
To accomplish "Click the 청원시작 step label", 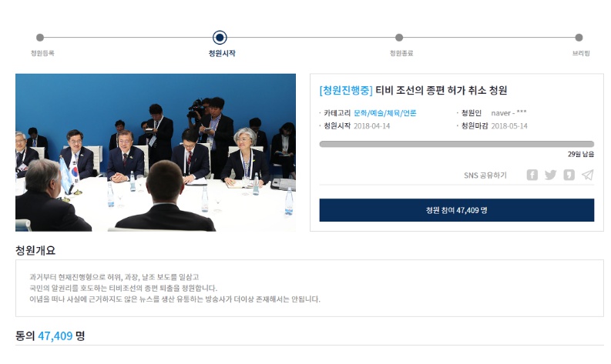I will [x=222, y=53].
